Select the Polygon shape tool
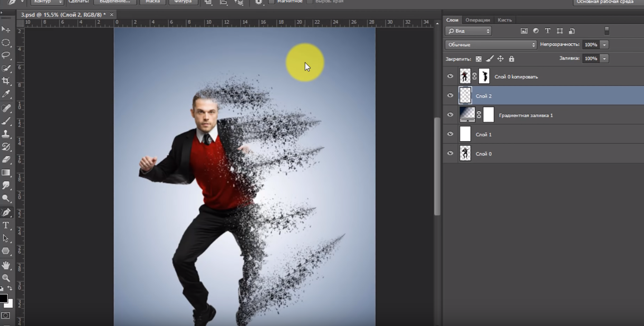 [x=6, y=251]
